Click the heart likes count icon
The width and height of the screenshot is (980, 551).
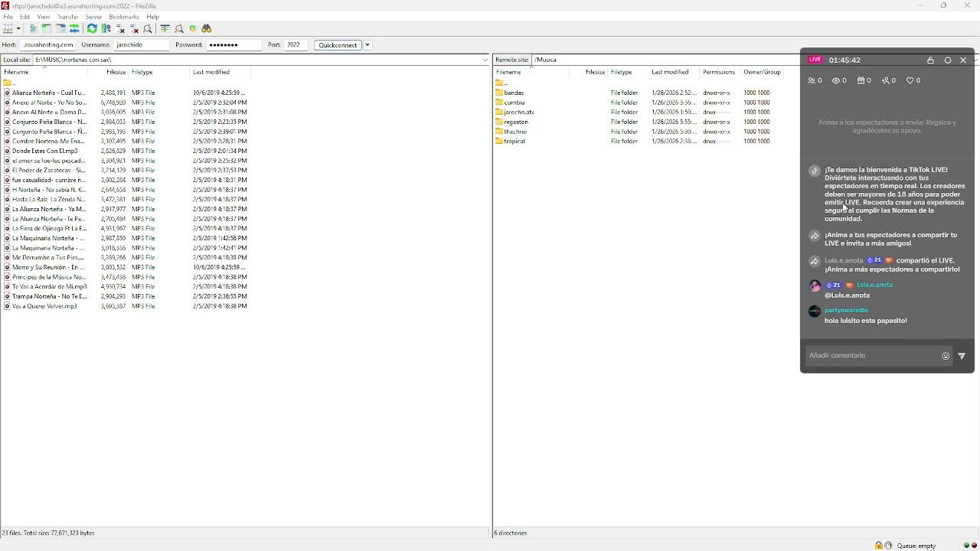(x=910, y=80)
